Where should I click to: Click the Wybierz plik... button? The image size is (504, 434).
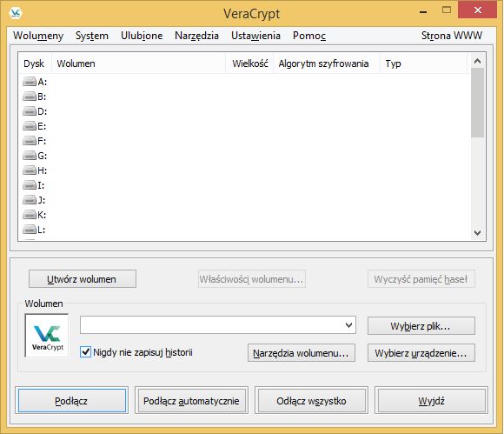[421, 326]
